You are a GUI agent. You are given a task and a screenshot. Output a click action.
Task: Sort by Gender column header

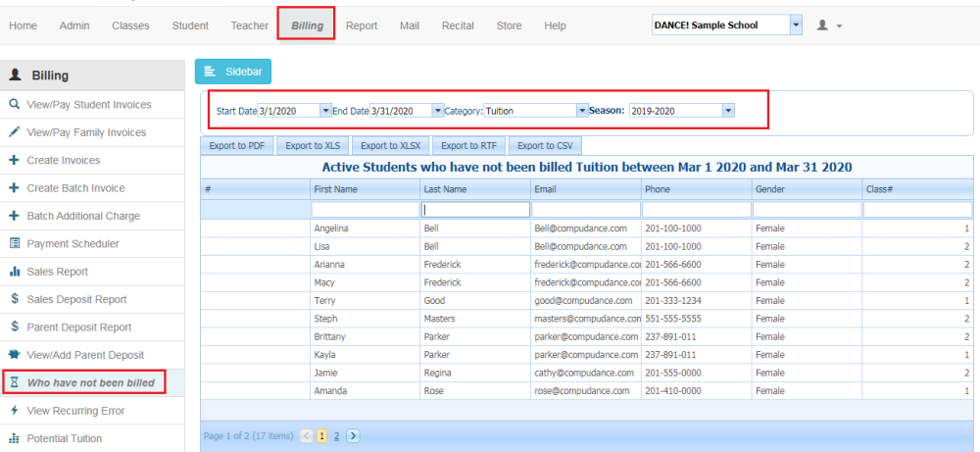[807, 189]
